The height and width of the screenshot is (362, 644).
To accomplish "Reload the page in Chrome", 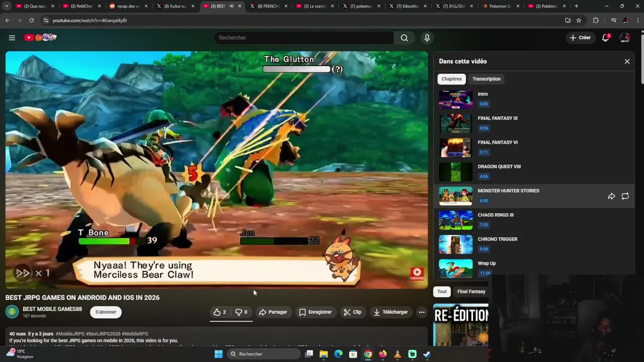I will 31,20.
